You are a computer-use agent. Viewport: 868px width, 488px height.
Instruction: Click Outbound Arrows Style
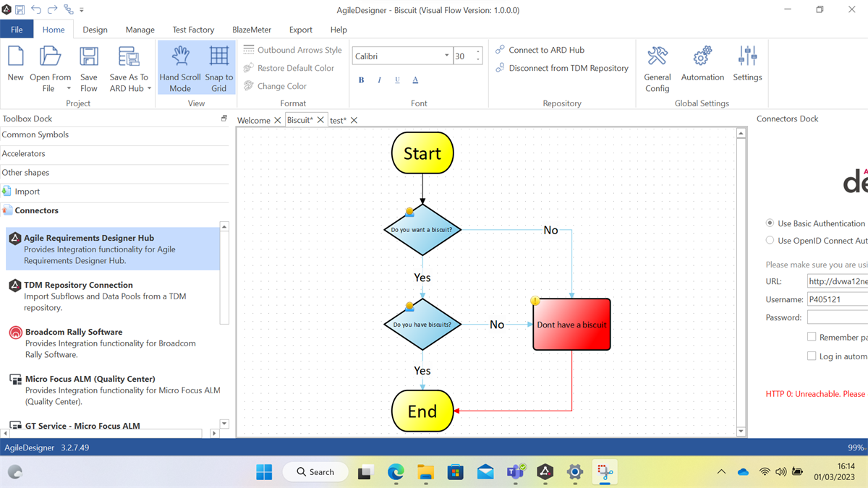tap(292, 50)
